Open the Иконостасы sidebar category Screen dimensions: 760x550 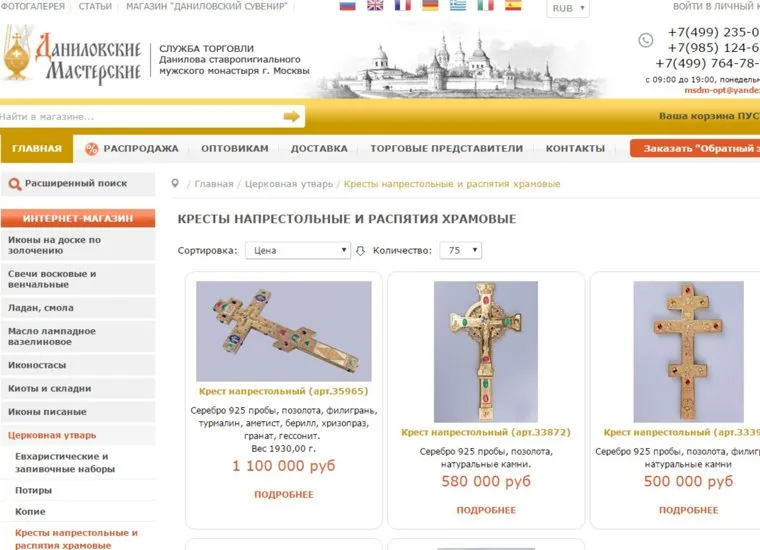point(78,365)
